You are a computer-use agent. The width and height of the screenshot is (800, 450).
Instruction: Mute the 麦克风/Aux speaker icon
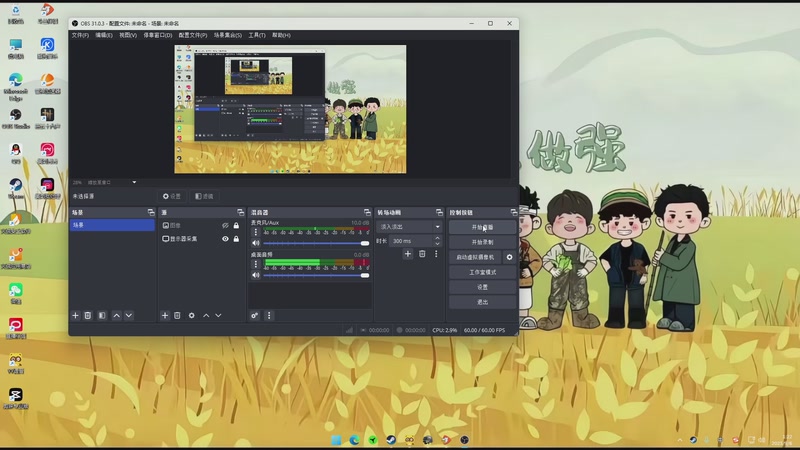[256, 243]
